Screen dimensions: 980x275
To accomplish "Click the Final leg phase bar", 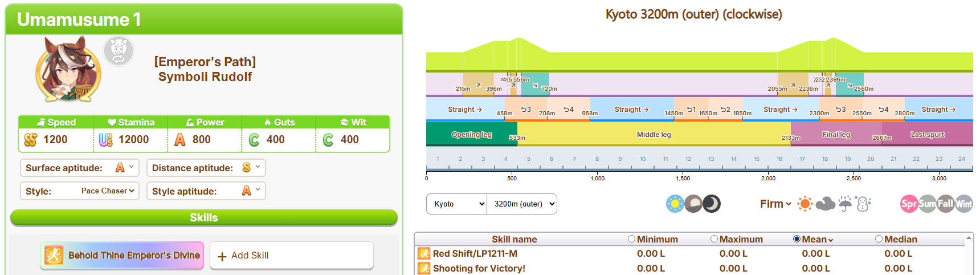I will pos(836,134).
